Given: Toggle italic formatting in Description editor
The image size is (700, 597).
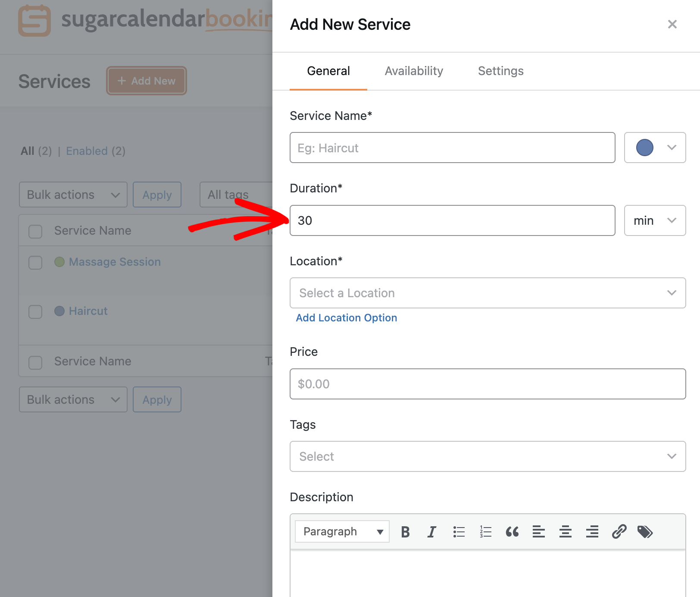Looking at the screenshot, I should coord(431,531).
